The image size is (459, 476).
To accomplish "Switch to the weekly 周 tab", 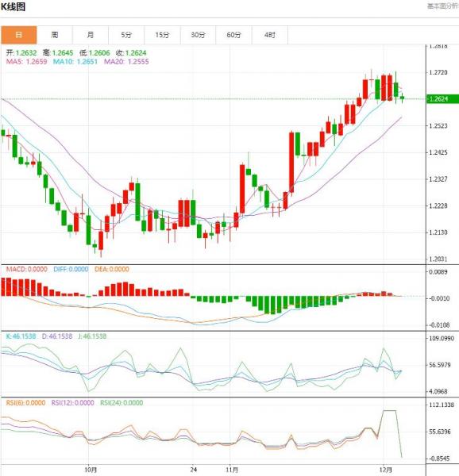I will 55,35.
